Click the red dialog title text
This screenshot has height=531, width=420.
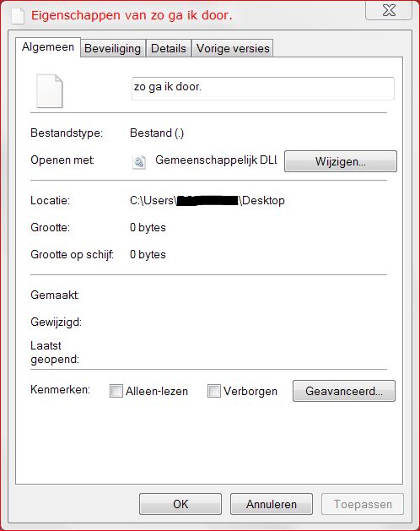point(132,15)
